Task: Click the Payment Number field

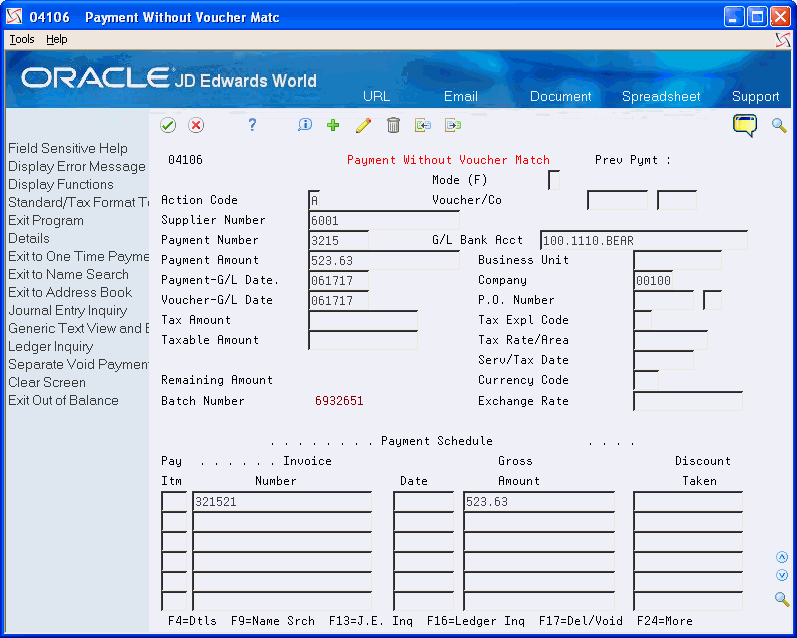Action: 339,240
